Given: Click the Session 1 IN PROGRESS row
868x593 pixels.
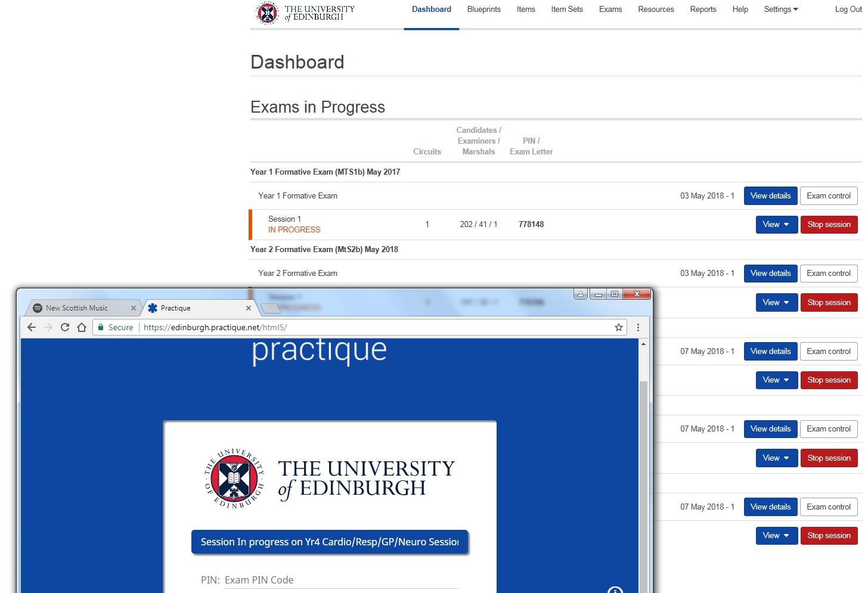Looking at the screenshot, I should 556,225.
